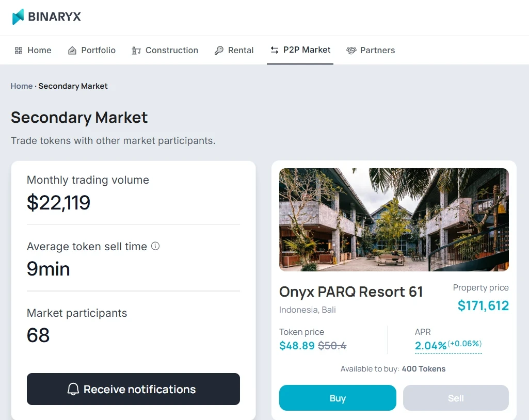This screenshot has width=529, height=420.
Task: Click the Portfolio chart icon
Action: 72,51
